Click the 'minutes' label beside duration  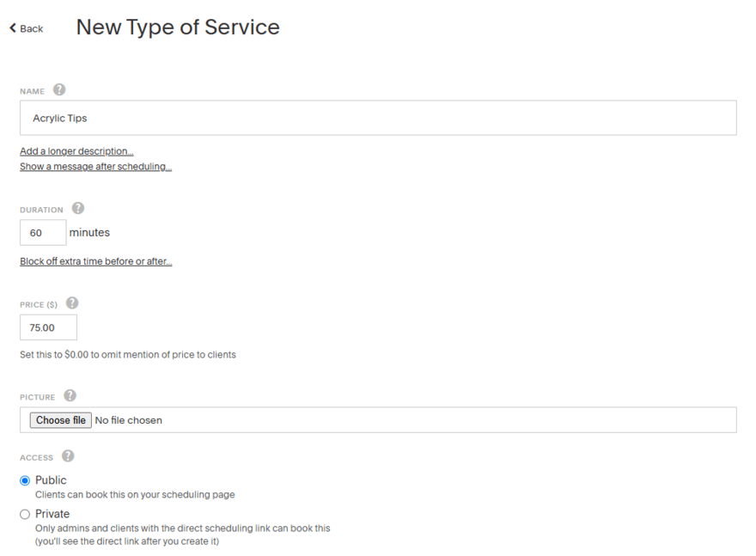91,232
